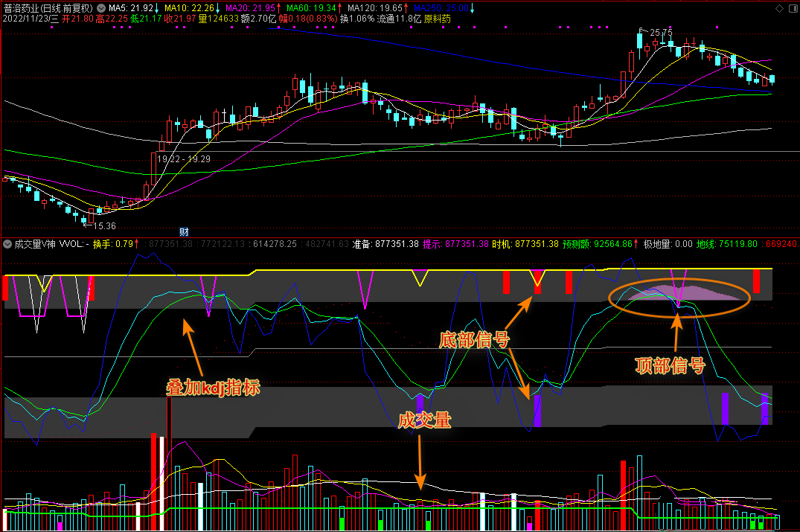Click the VVOL: - indicator label
Viewport: 800px width, 532px height.
(74, 244)
